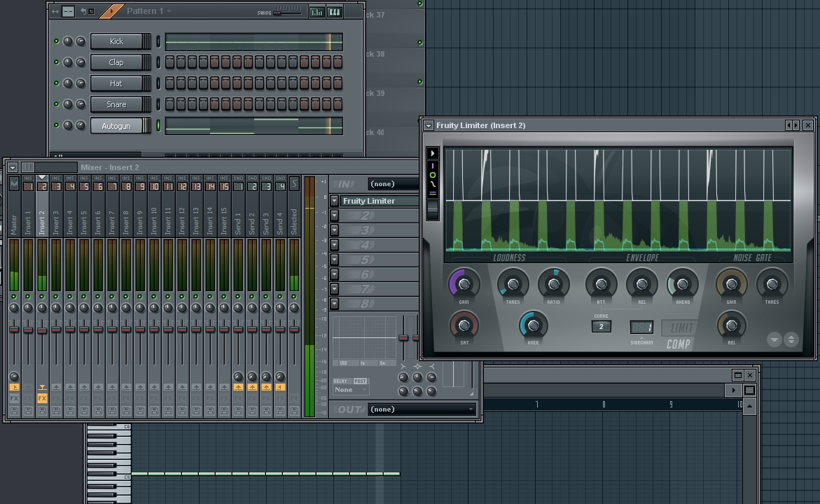Click the Att knob in Fruity Limiter

[601, 284]
